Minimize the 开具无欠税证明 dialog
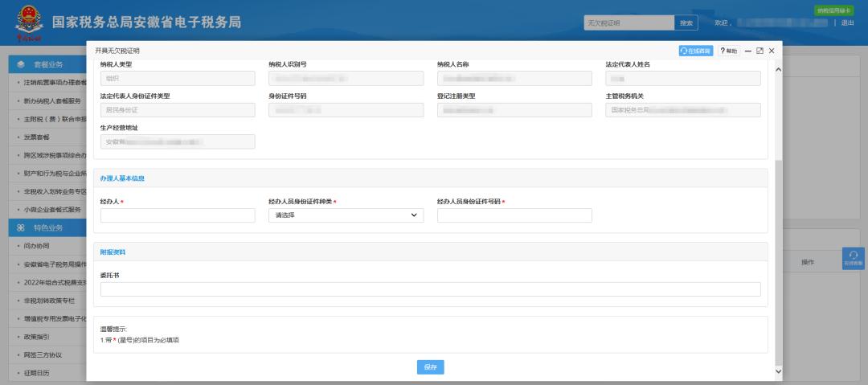The width and height of the screenshot is (868, 385). coord(748,51)
